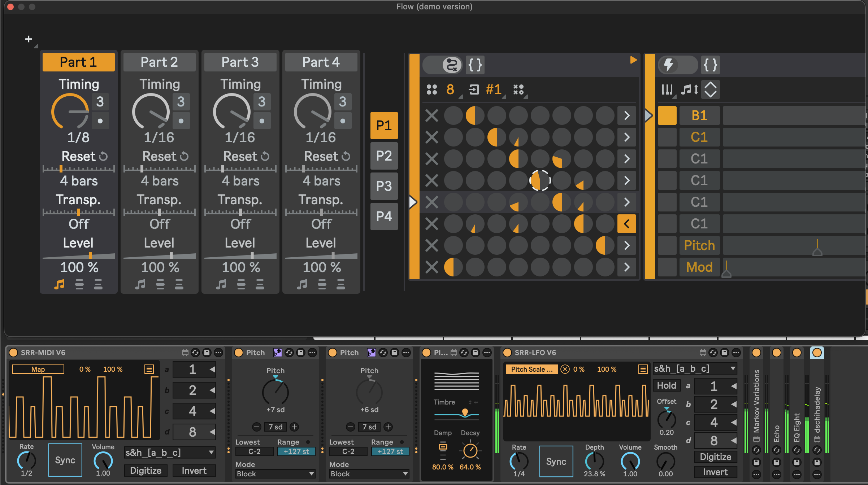Toggle the SRR-MIDI V6 device activator

coord(13,353)
